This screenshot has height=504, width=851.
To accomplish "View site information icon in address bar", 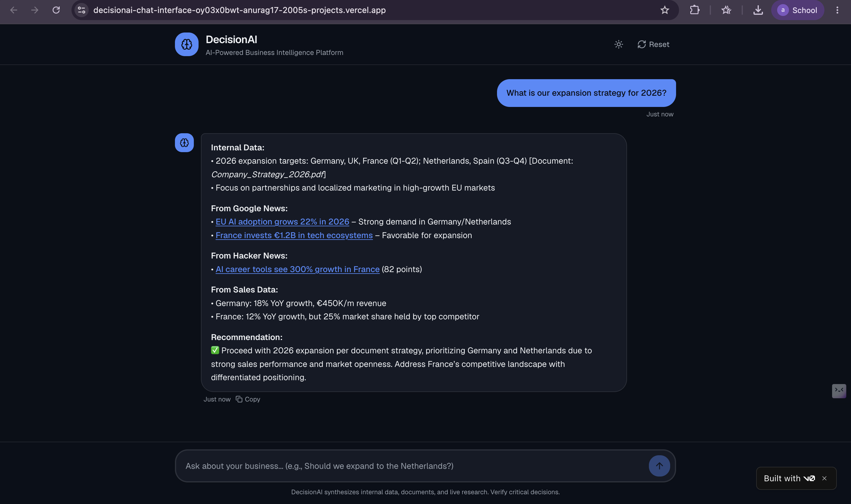I will point(82,10).
